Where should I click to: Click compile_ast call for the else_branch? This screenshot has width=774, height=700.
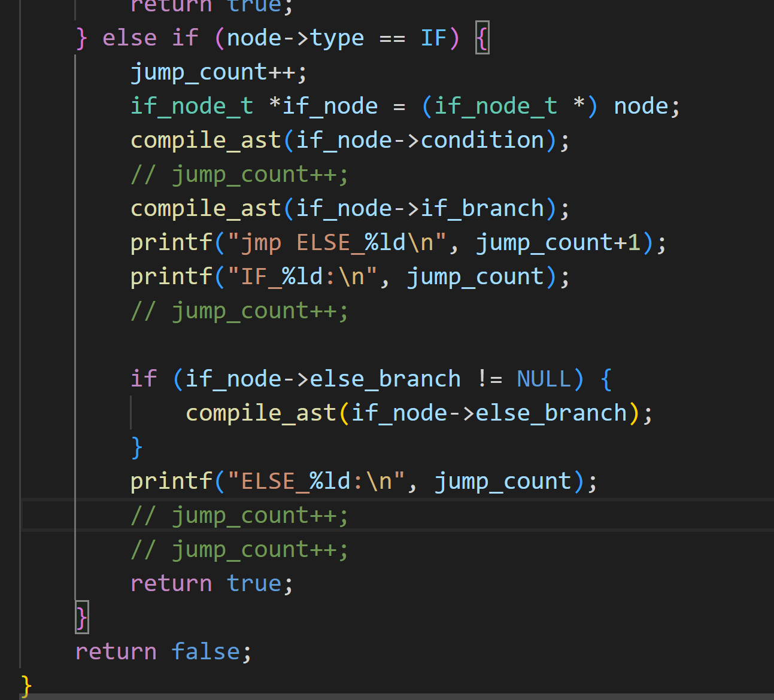261,413
